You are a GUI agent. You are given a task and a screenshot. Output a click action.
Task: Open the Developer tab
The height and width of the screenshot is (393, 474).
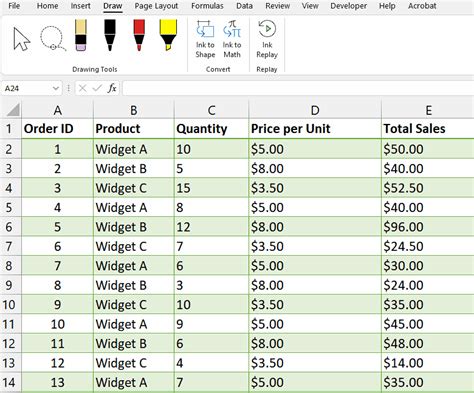(349, 6)
